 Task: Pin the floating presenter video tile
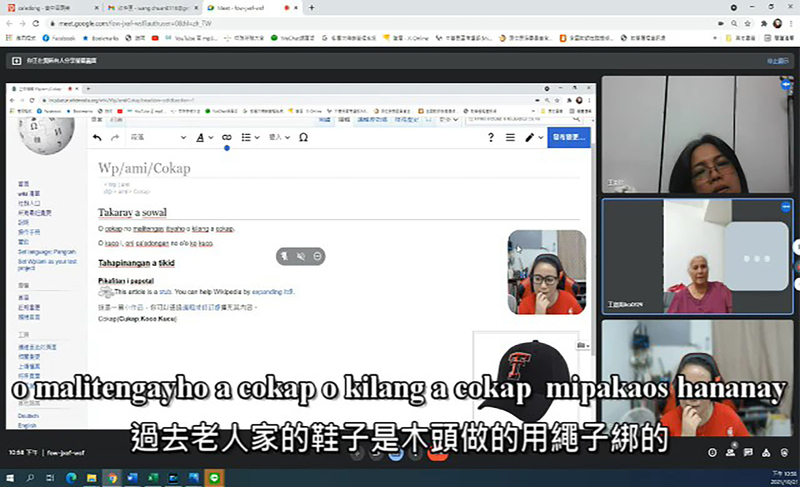(x=284, y=256)
